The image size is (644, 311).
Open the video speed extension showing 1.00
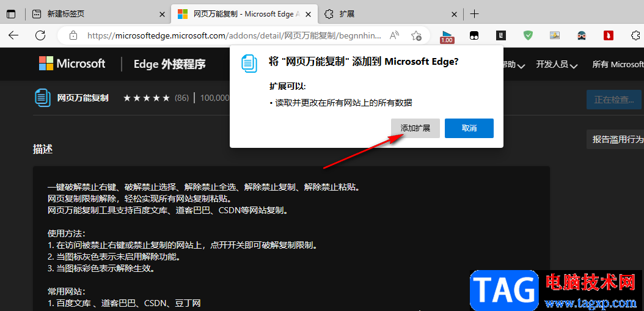click(x=447, y=36)
